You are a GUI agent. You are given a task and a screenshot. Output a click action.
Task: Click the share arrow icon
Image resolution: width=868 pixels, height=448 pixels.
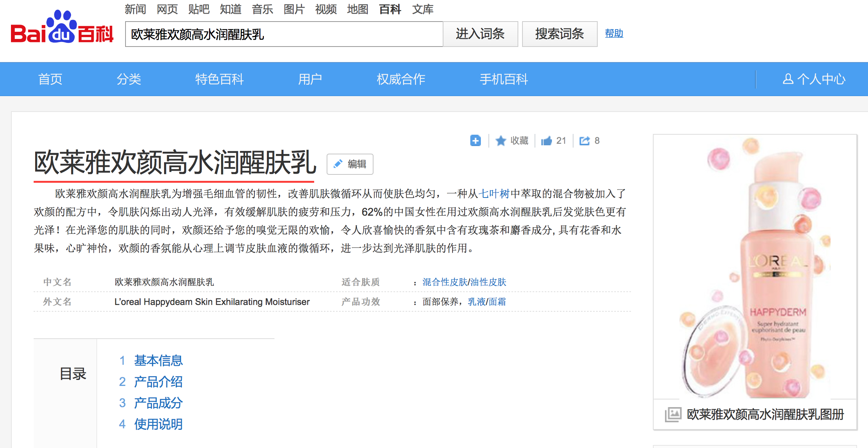[584, 141]
